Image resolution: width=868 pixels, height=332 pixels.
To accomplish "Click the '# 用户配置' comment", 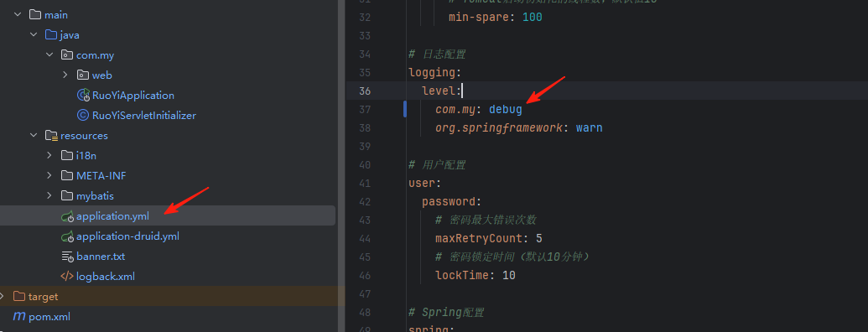I will 437,165.
